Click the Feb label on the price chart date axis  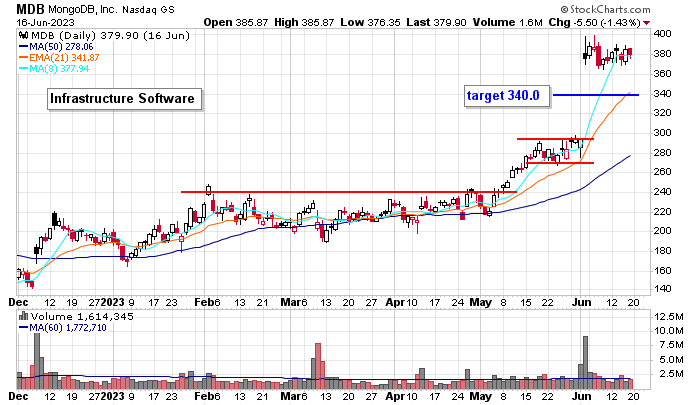pos(202,303)
